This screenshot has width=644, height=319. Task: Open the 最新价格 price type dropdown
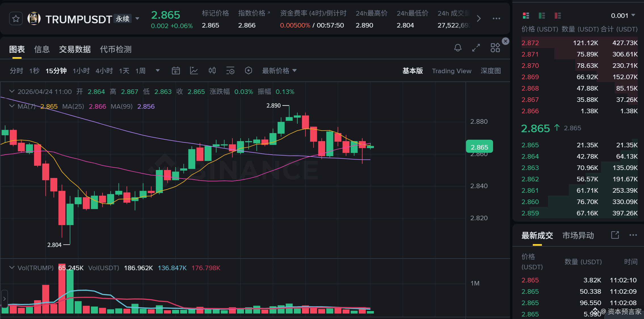click(279, 71)
